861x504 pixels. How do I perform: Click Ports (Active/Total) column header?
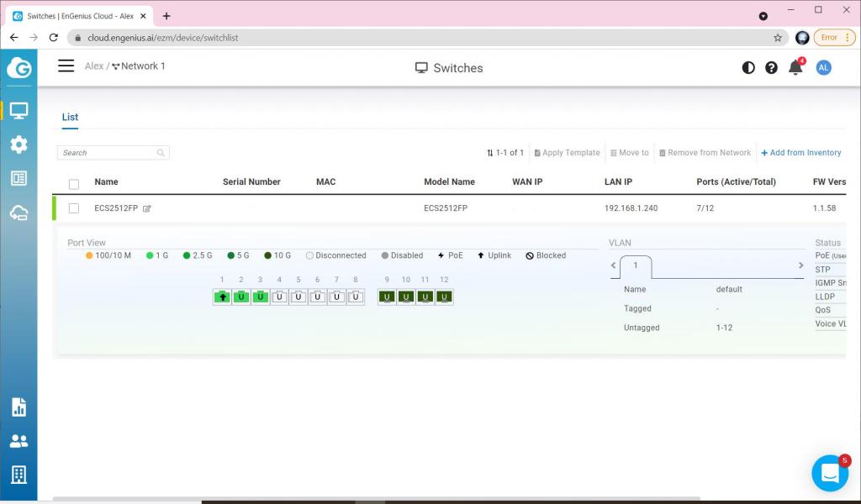point(736,182)
